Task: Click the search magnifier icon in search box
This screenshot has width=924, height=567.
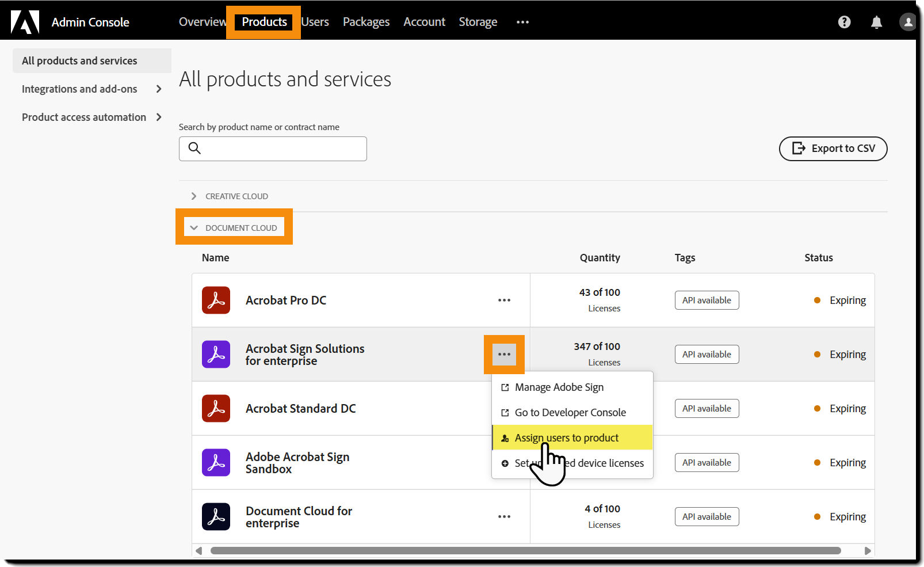Action: 194,149
